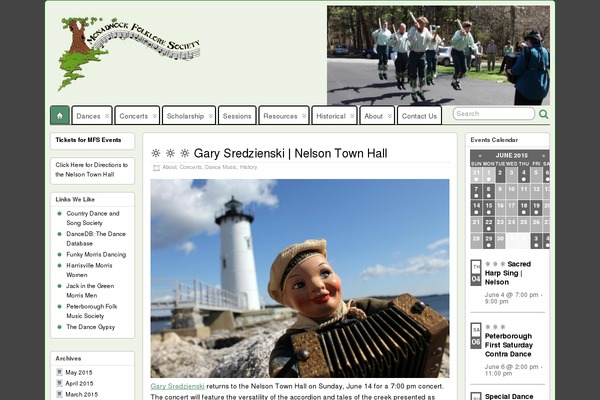The height and width of the screenshot is (400, 600).
Task: Click the About category tag under title
Action: click(x=170, y=167)
